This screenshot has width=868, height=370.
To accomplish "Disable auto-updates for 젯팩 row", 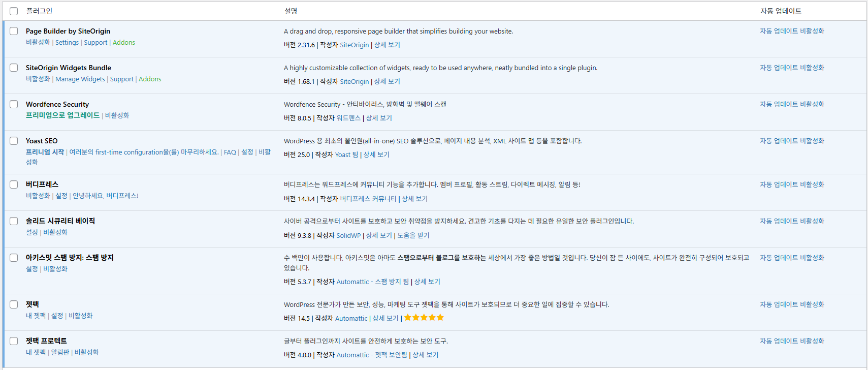I will 792,304.
